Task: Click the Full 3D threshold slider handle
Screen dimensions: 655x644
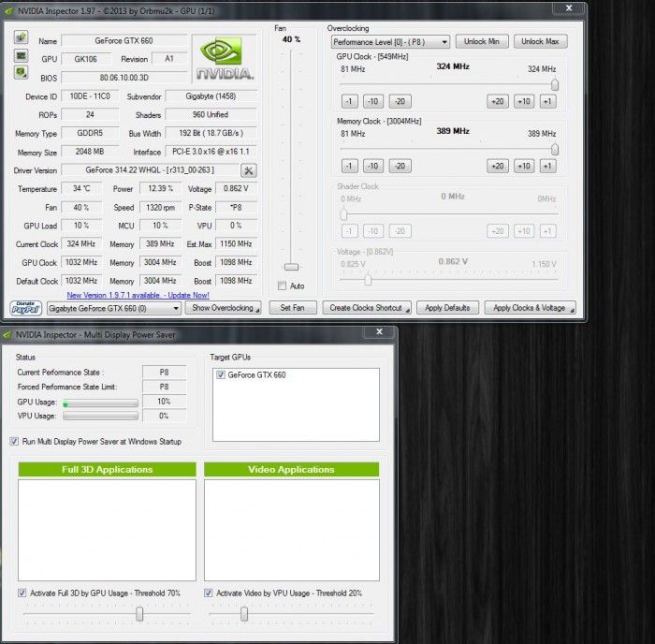Action: tap(139, 614)
